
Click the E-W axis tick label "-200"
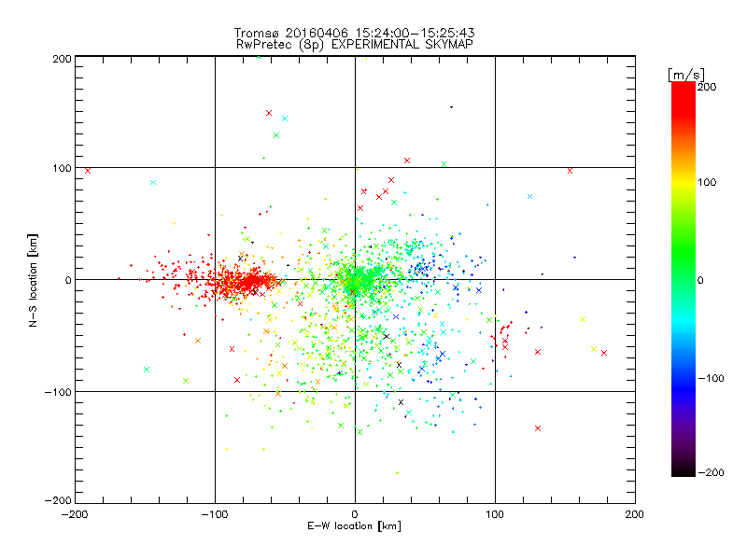click(x=75, y=514)
